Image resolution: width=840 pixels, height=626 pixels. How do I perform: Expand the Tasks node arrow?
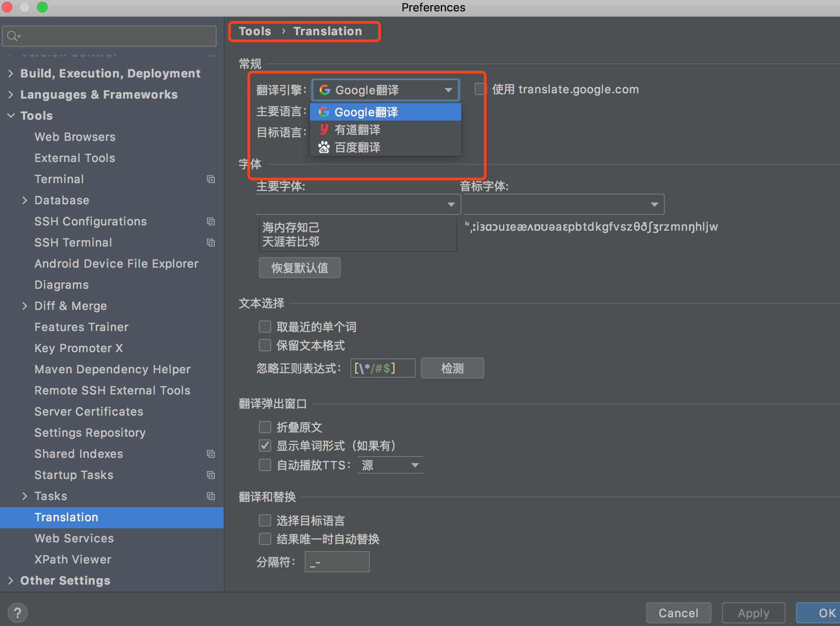(25, 496)
